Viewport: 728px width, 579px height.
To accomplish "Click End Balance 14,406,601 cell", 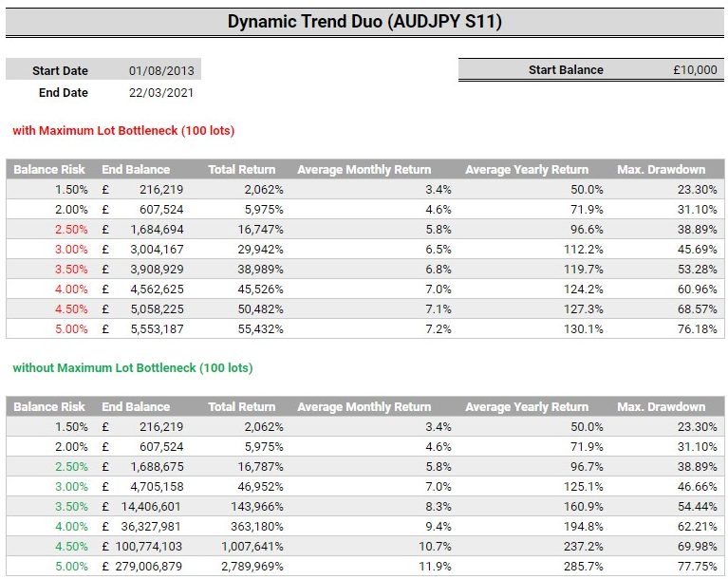I will point(151,507).
